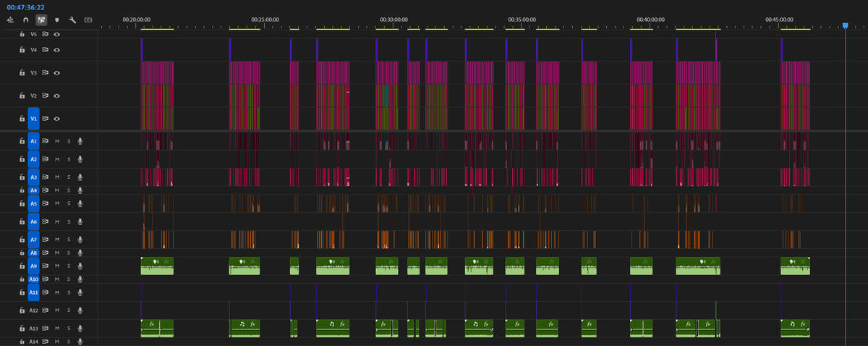This screenshot has width=868, height=346.
Task: Hide track V2 output eye
Action: pos(56,96)
